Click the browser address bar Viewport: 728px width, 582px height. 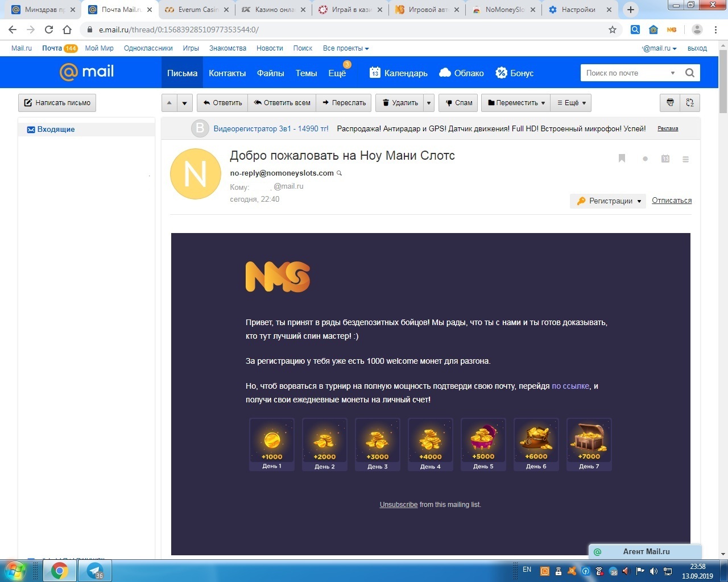[x=347, y=30]
